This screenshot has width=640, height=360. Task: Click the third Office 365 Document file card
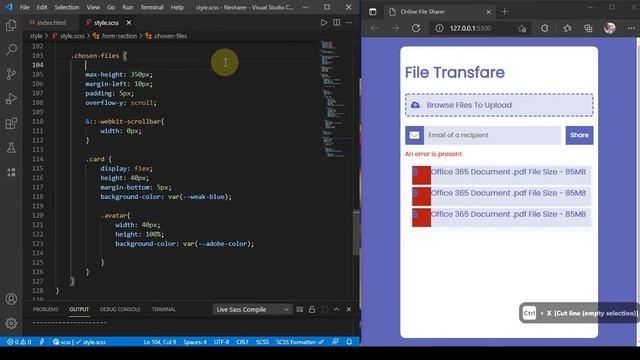(501, 217)
